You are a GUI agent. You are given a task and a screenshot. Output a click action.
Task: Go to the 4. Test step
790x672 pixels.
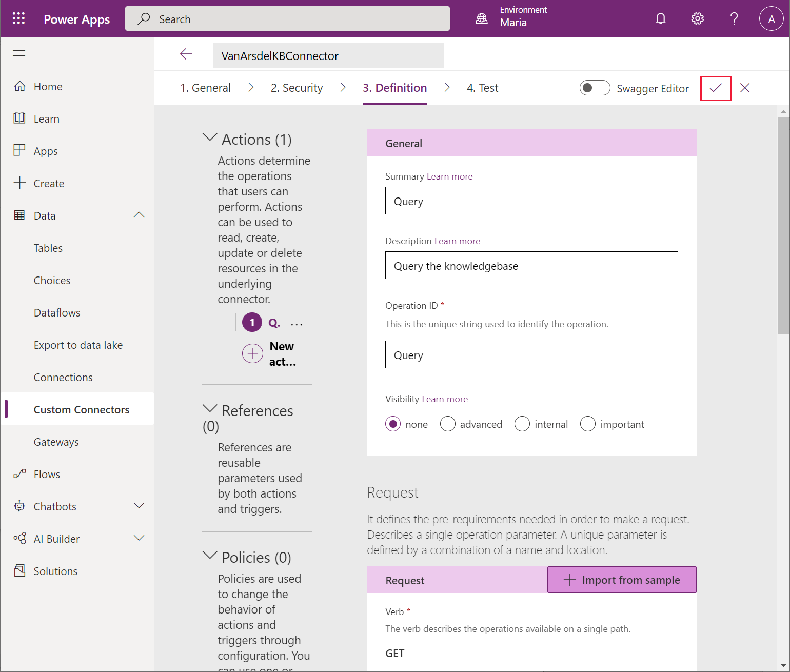[x=482, y=88]
